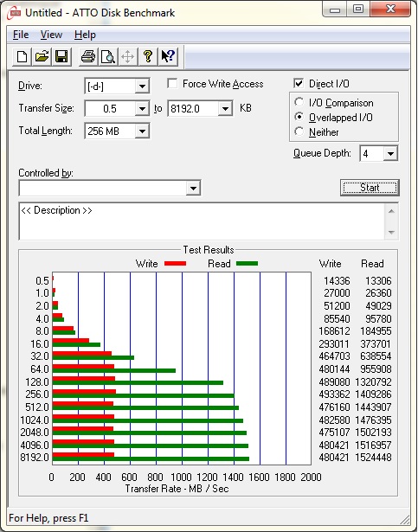Click the ATTO application icon in title bar
The height and width of the screenshot is (532, 418).
(x=14, y=13)
